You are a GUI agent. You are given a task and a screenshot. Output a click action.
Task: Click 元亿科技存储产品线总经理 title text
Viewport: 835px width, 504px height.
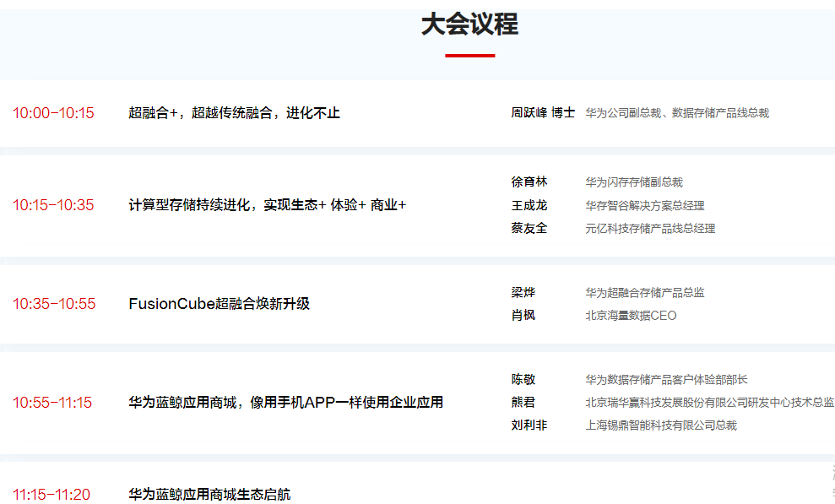point(650,228)
